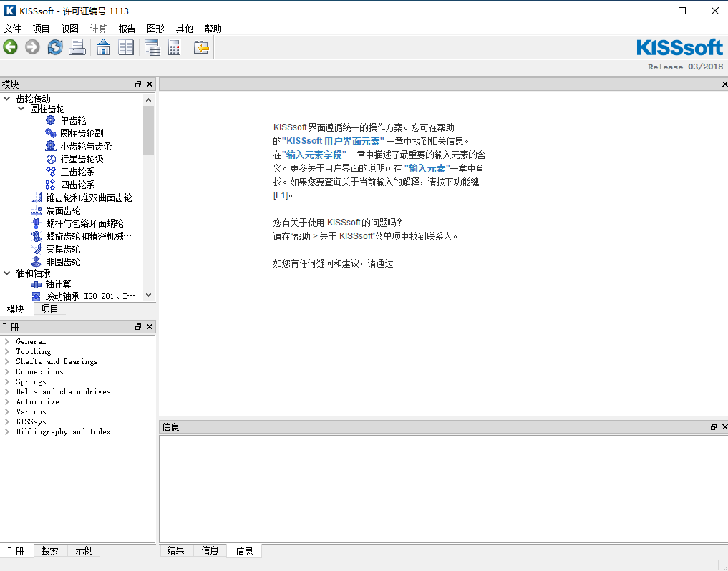Click the home icon in toolbar
Image resolution: width=728 pixels, height=571 pixels.
(x=104, y=47)
